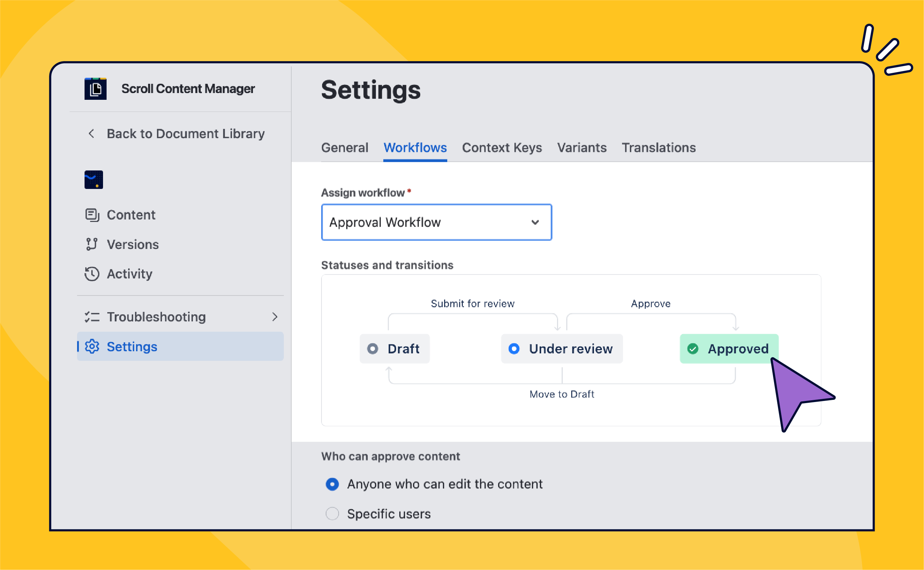Select 'Anyone who can edit the content'
924x570 pixels.
[x=332, y=484]
